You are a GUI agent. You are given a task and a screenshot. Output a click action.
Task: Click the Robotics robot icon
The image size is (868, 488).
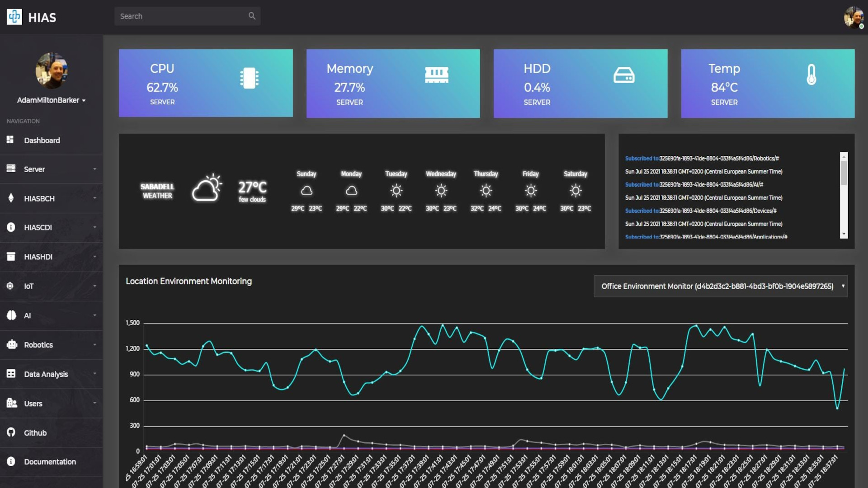click(12, 344)
